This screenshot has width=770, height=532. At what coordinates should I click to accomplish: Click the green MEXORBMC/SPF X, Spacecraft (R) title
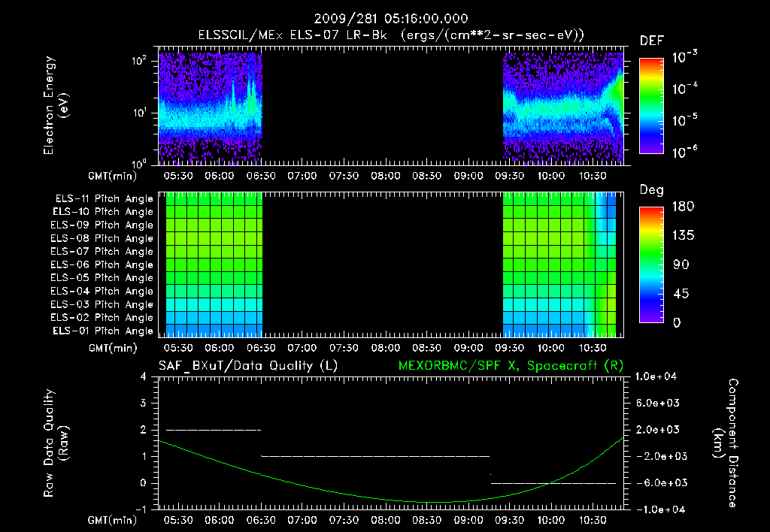[511, 366]
